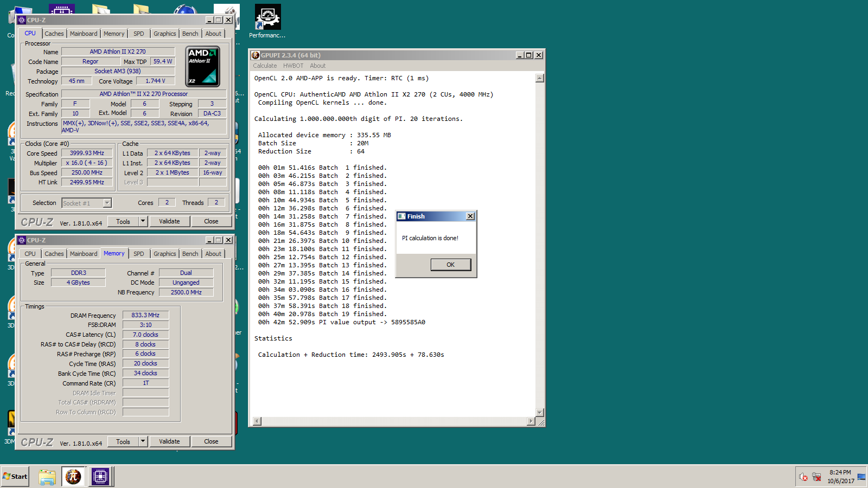Click GPUPI vertical scrollbar down arrow
868x488 pixels.
540,413
